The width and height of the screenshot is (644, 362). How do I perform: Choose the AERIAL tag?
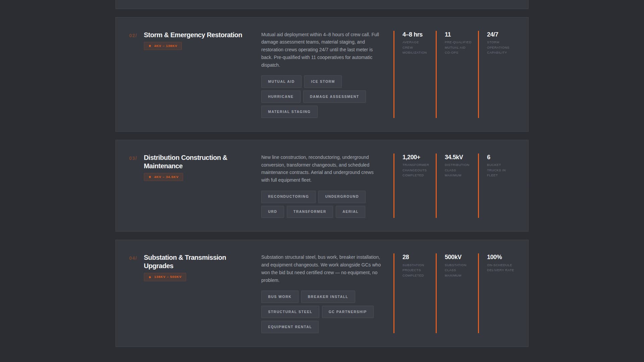350,212
